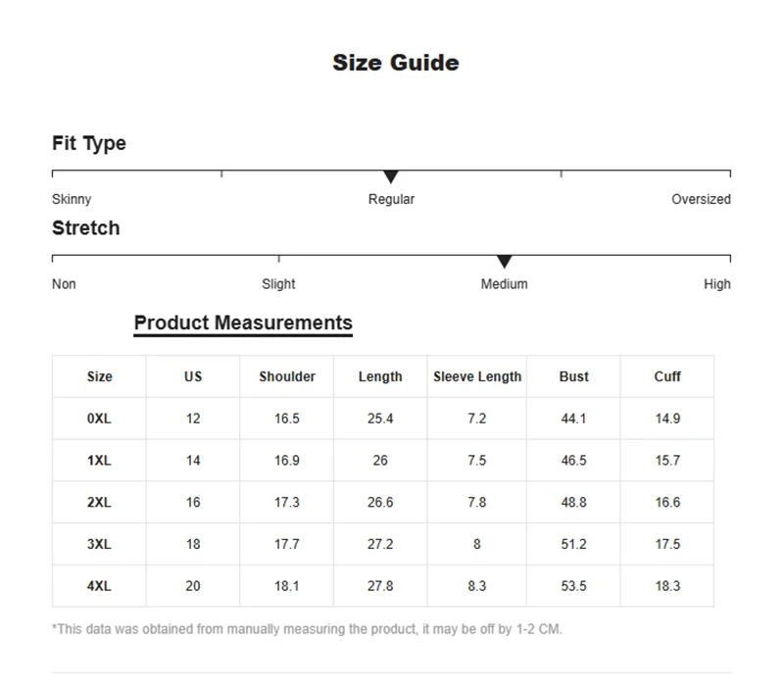This screenshot has height=691, width=784.
Task: Click the Cuff column header
Action: (x=667, y=376)
